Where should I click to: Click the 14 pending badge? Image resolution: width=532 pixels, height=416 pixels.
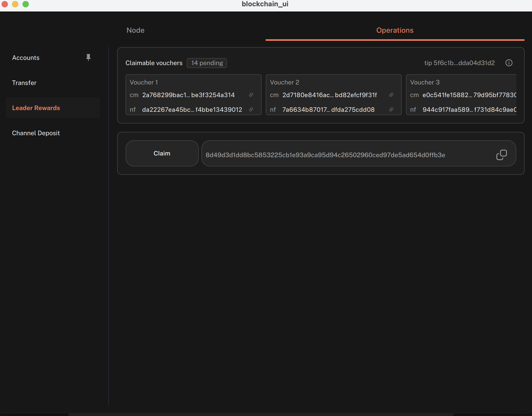[x=207, y=63]
